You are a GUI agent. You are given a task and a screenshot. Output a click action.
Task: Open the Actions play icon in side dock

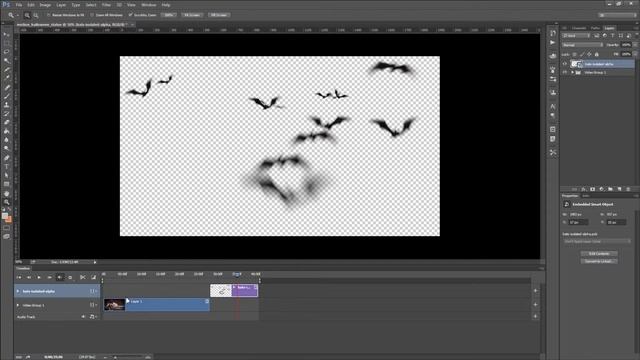[x=553, y=42]
